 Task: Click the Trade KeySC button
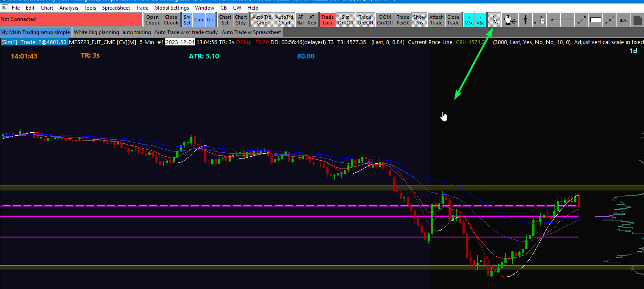coord(403,20)
